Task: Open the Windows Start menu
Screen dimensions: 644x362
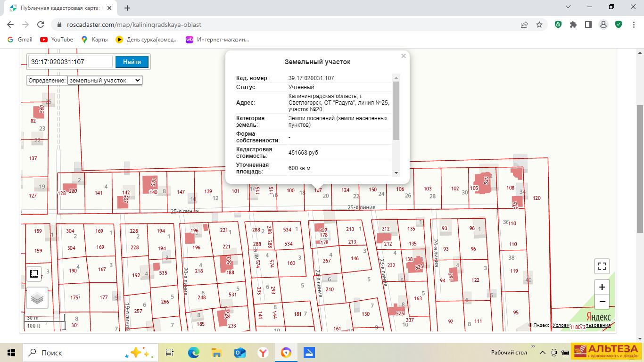Action: (11, 353)
